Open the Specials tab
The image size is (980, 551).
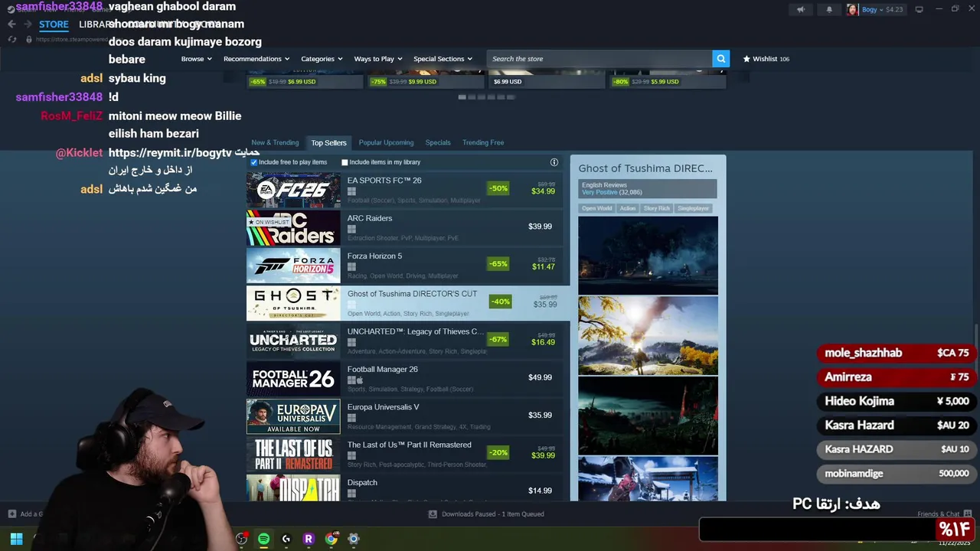(438, 142)
